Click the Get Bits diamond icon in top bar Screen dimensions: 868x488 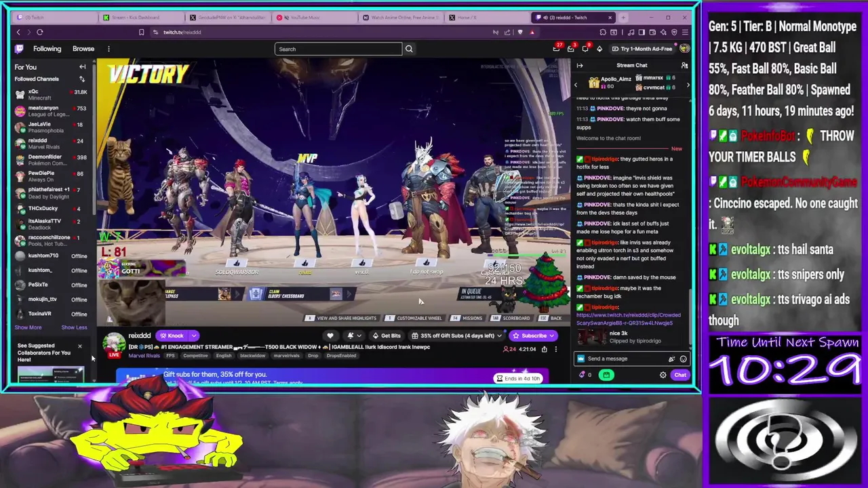[599, 49]
